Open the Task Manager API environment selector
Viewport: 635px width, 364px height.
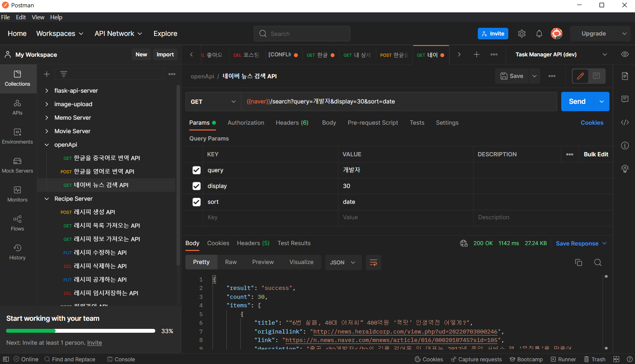[x=561, y=54]
